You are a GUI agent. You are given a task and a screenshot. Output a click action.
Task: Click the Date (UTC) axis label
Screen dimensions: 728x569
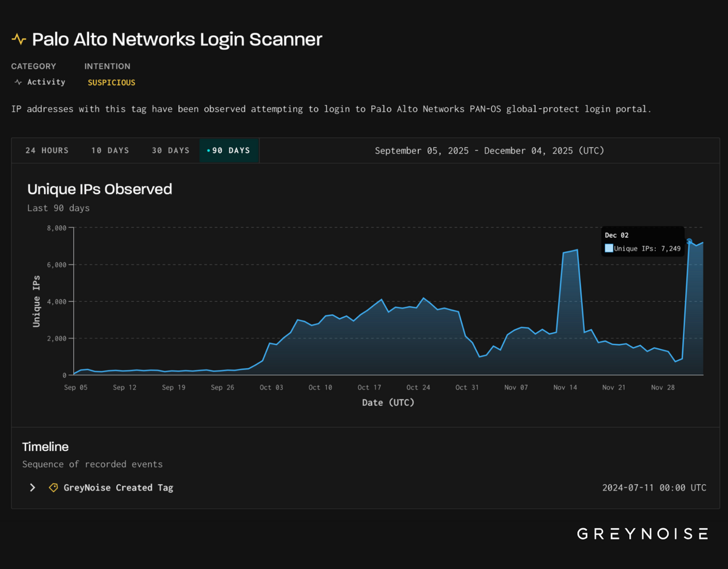(388, 402)
